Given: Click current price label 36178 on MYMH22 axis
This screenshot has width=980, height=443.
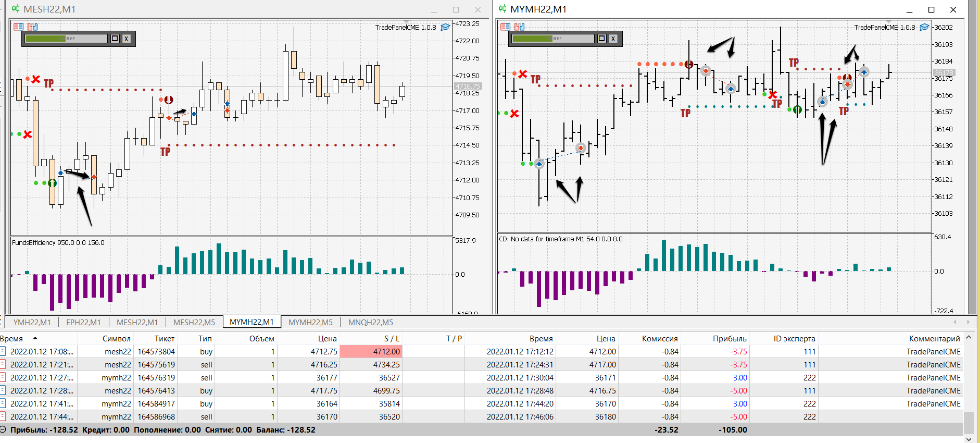Looking at the screenshot, I should pos(944,73).
